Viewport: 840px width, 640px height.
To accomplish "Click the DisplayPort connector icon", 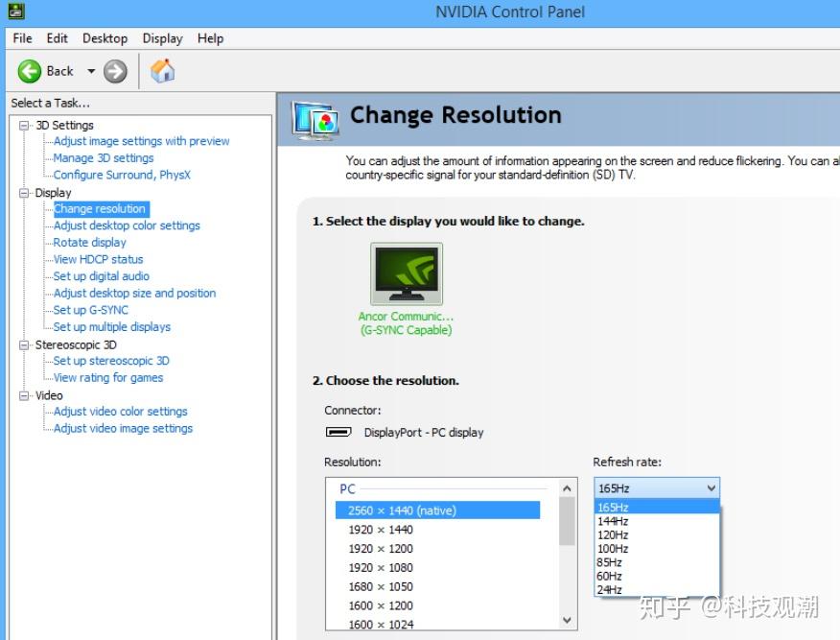I will point(338,432).
